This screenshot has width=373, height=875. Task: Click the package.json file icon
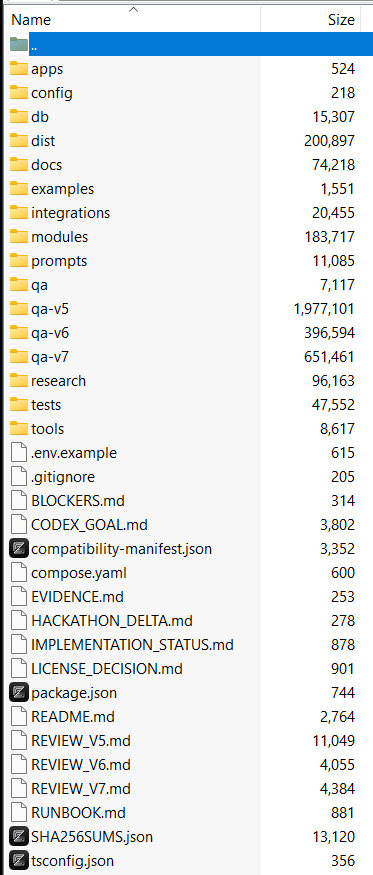click(19, 693)
